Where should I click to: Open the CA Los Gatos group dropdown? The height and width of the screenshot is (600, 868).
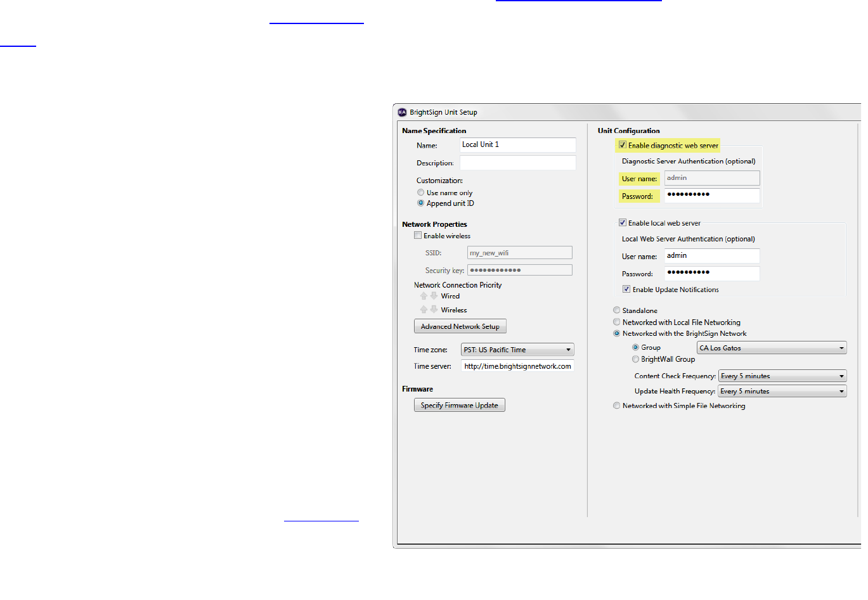[x=772, y=348]
